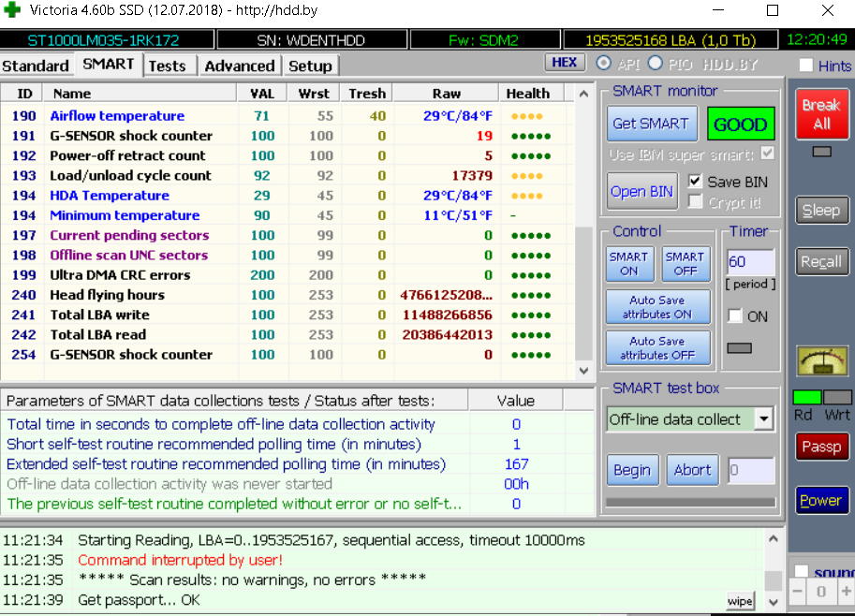Screen dimensions: 855x616
Task: Uncheck the Save BIN checkbox
Action: [695, 181]
